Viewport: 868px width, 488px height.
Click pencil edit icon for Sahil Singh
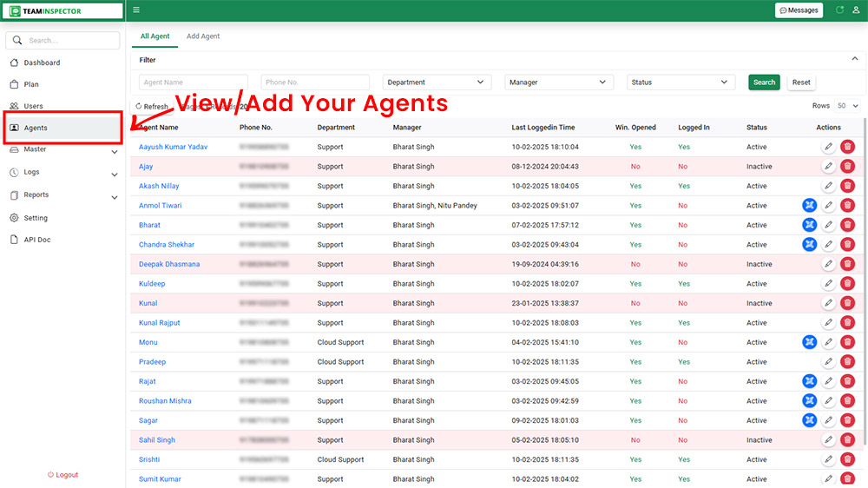(828, 440)
